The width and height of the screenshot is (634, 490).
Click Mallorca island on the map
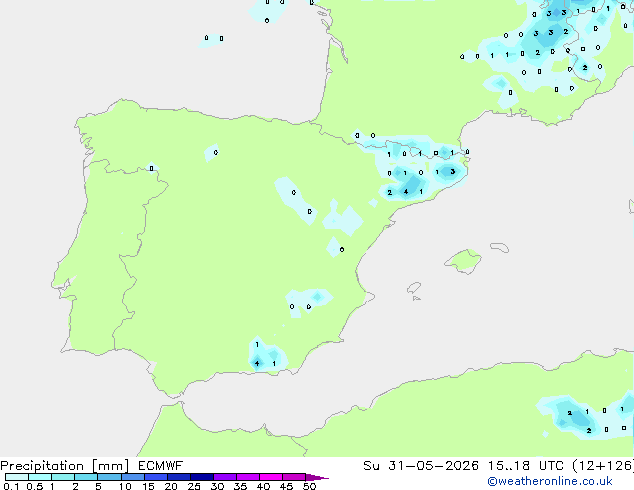click(x=464, y=261)
